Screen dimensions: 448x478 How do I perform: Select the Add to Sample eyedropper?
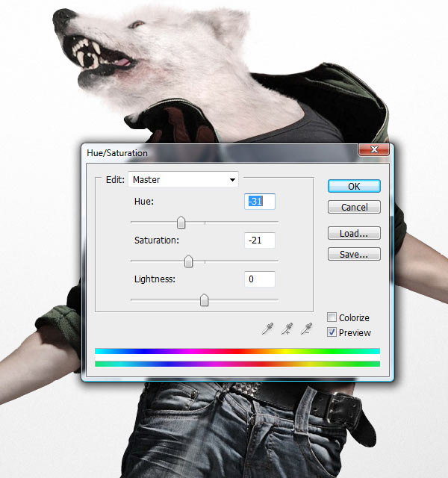tap(287, 329)
